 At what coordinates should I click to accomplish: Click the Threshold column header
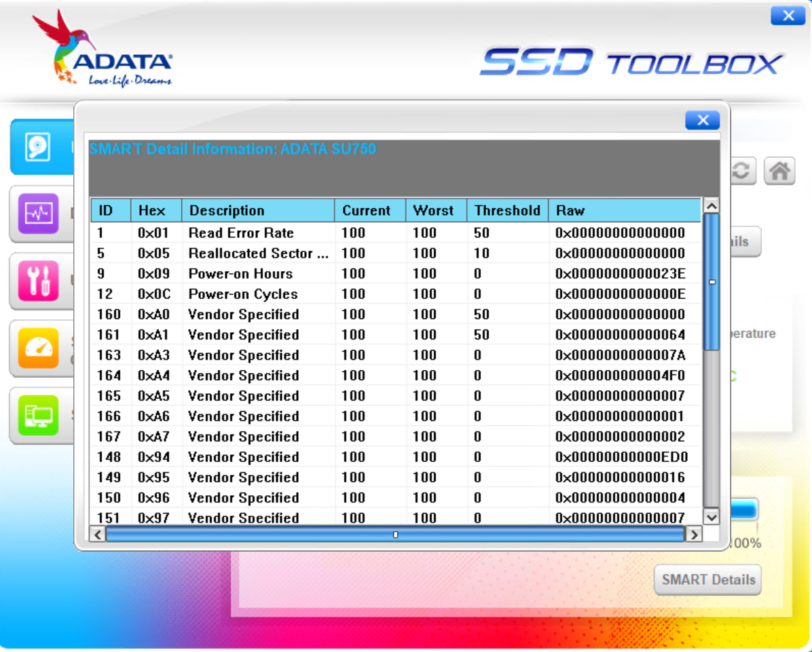(507, 211)
